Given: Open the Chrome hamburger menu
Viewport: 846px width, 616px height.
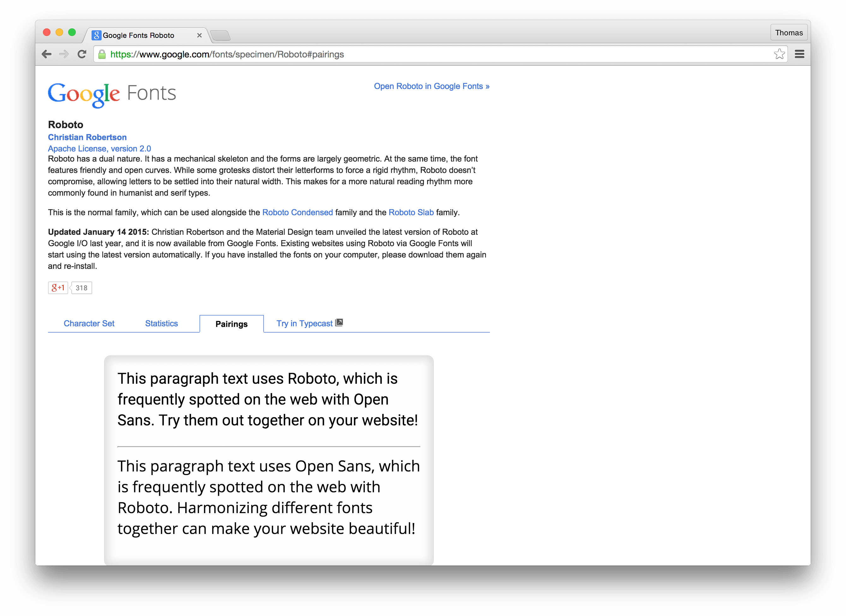Looking at the screenshot, I should pos(799,55).
